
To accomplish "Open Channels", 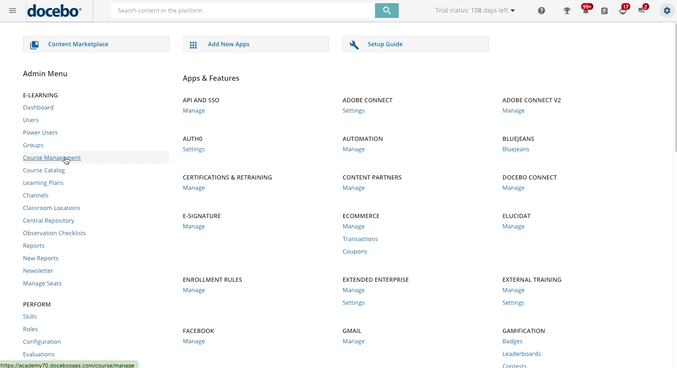I will pos(36,195).
